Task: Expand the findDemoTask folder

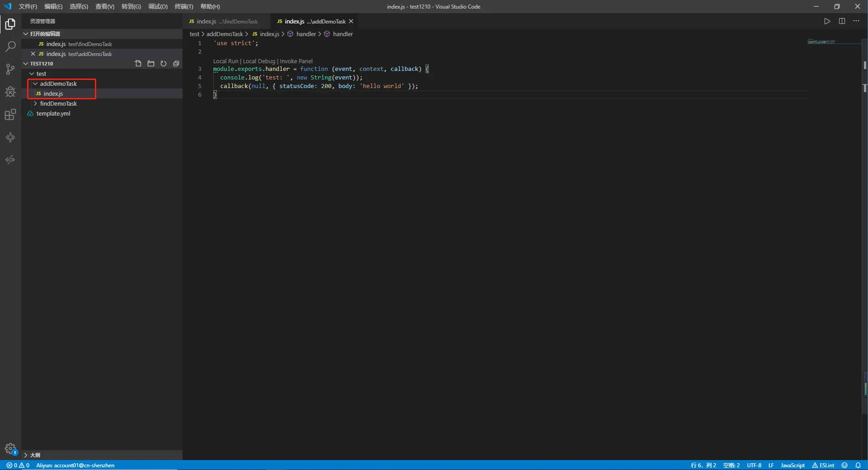Action: (35, 103)
